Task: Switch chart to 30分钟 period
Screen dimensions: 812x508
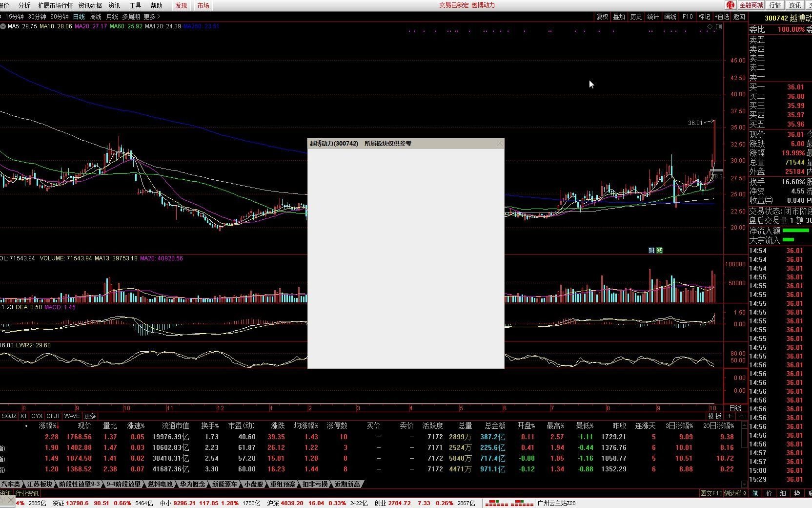Action: (x=37, y=17)
